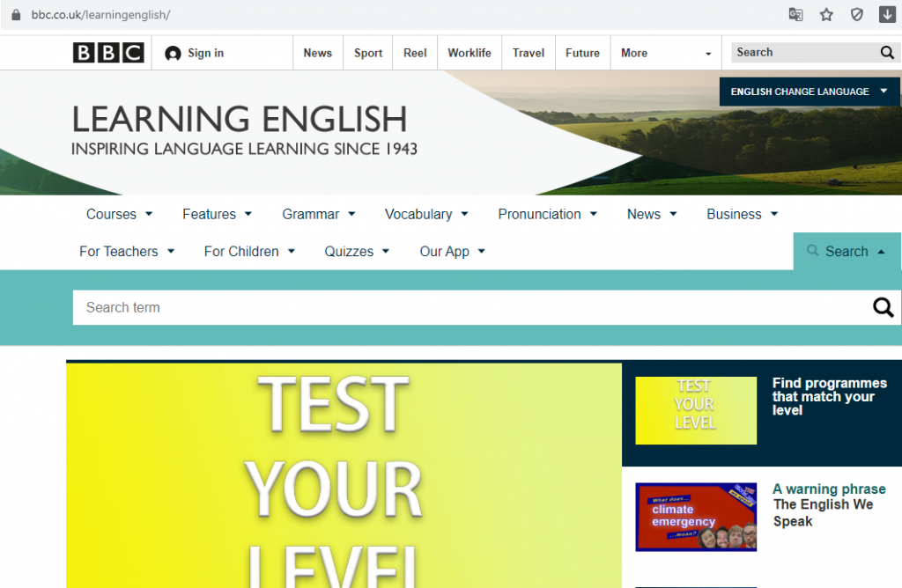Open the Reel link
The height and width of the screenshot is (588, 902).
415,53
